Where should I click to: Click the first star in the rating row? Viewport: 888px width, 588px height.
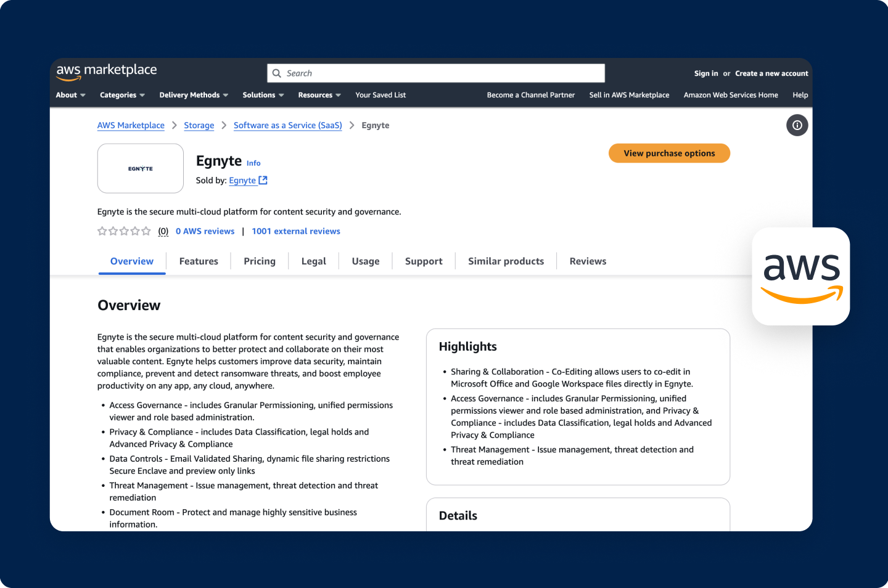pos(102,231)
